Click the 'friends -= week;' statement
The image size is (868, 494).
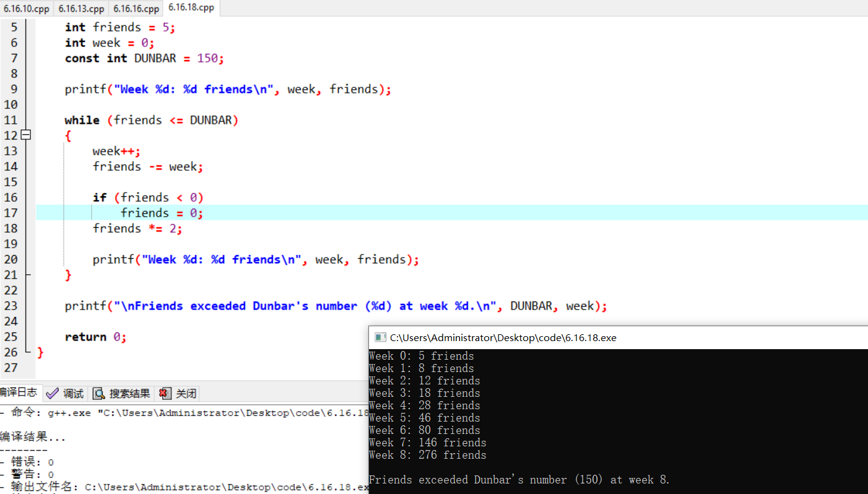point(148,167)
